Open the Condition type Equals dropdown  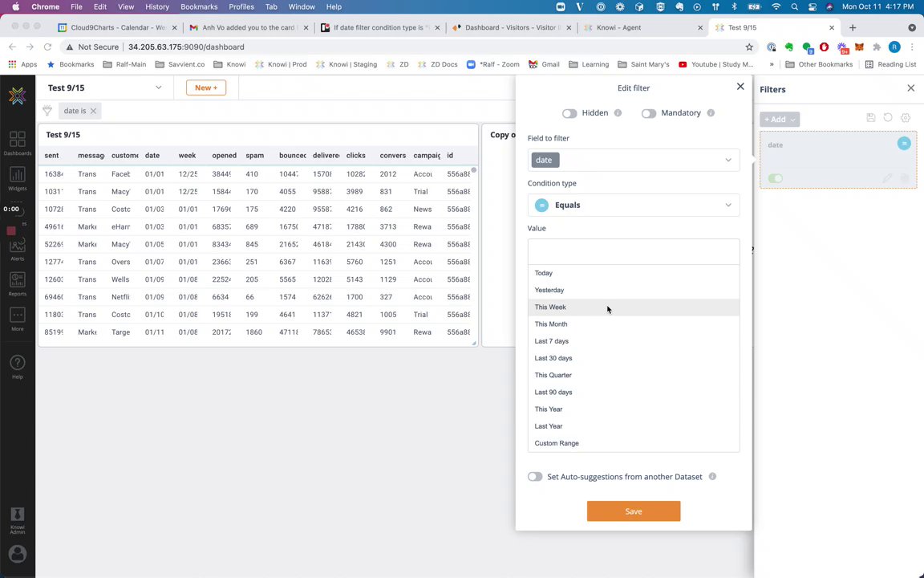coord(634,206)
